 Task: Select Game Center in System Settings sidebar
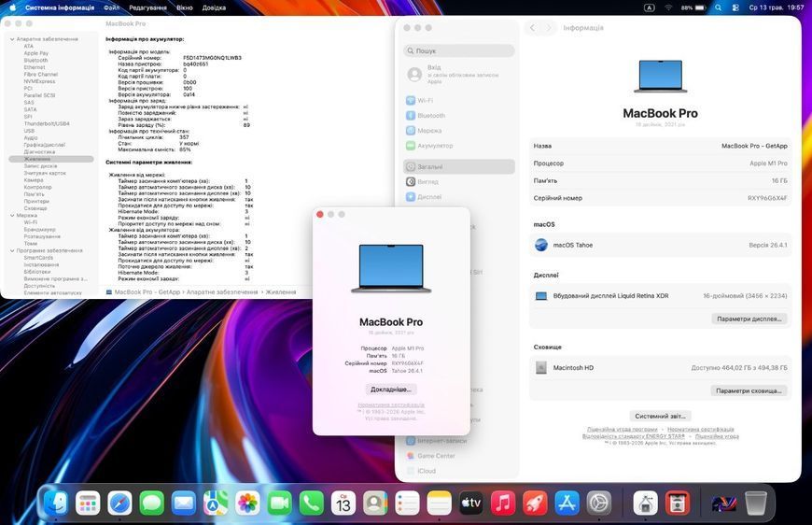click(x=459, y=456)
